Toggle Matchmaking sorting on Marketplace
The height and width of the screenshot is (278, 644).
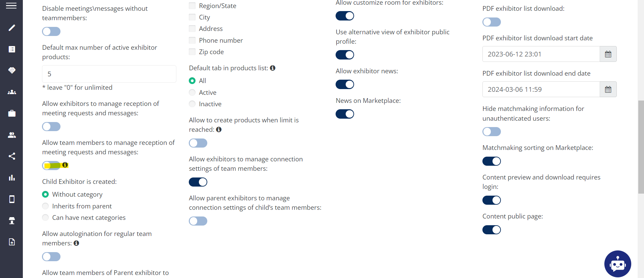point(491,161)
